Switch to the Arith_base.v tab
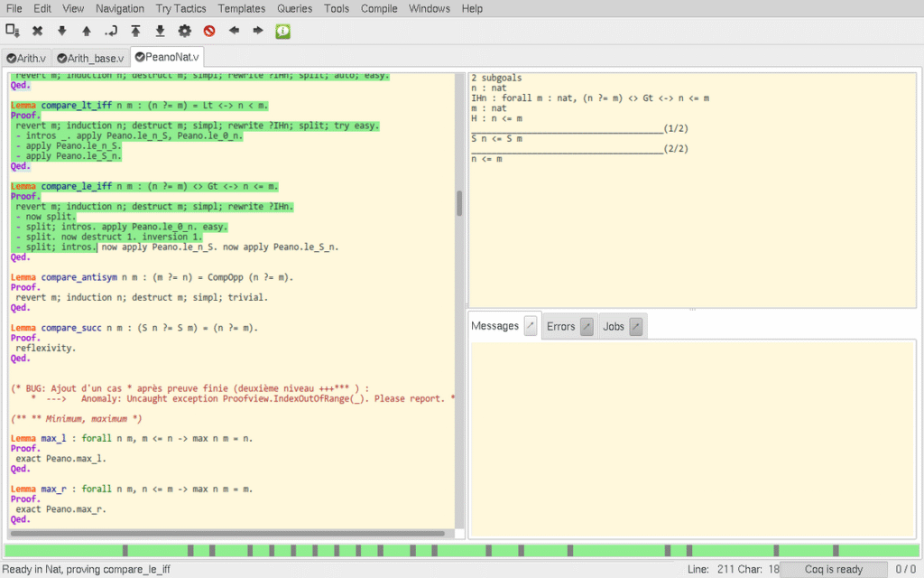 [92, 58]
